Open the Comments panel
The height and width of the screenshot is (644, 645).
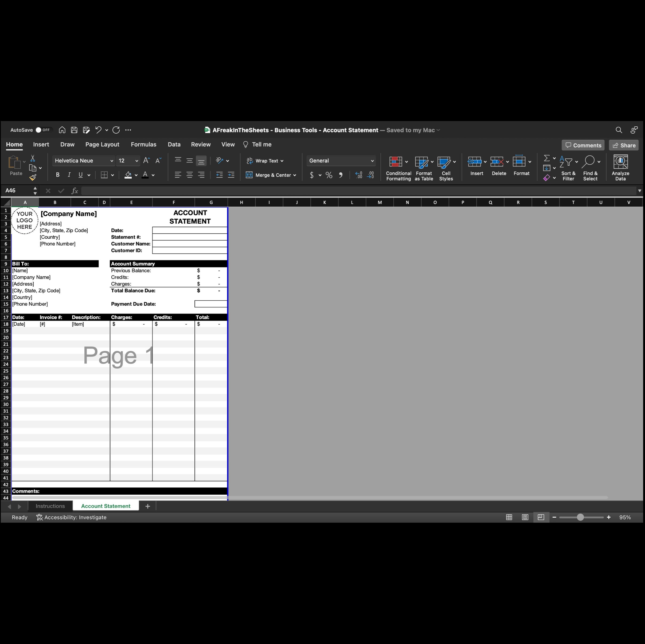tap(583, 145)
